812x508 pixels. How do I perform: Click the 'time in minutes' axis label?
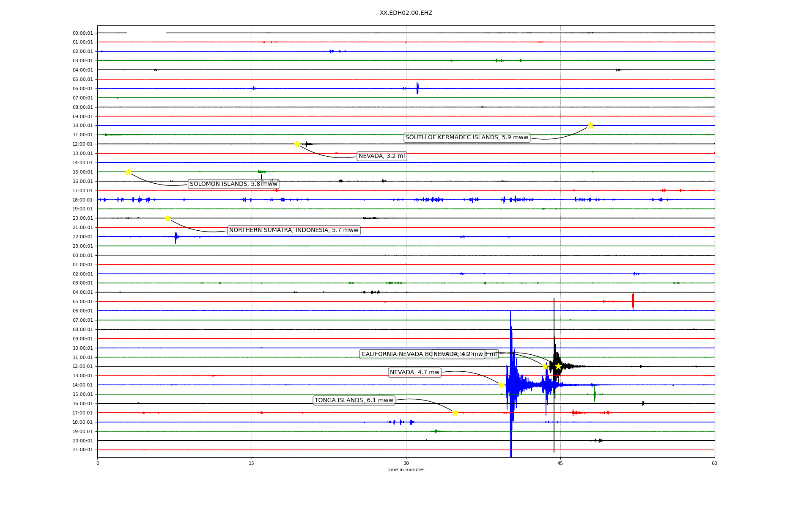(406, 470)
